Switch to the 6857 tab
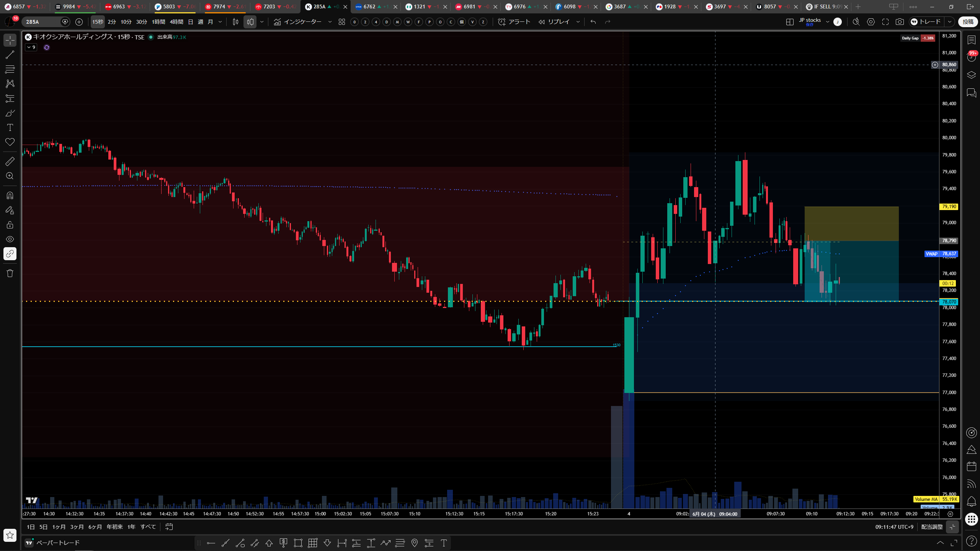The image size is (980, 551). pyautogui.click(x=24, y=7)
